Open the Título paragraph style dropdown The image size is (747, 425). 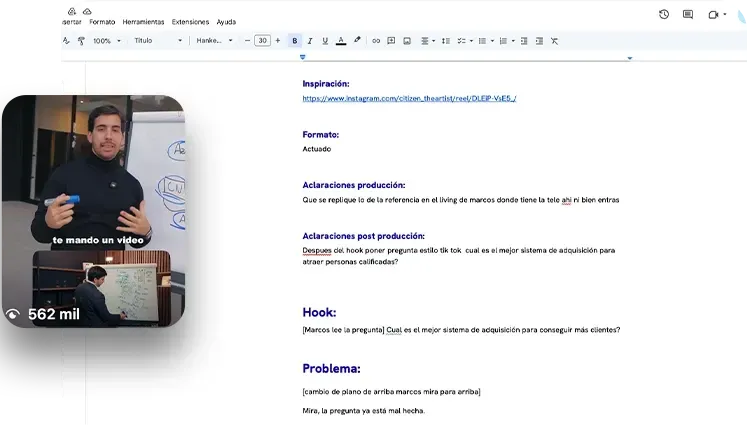[x=158, y=41]
